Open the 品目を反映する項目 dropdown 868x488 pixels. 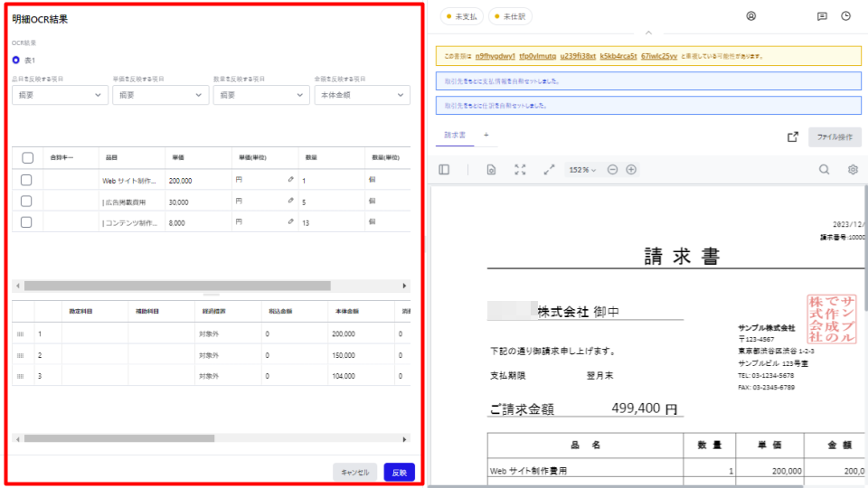click(x=60, y=95)
